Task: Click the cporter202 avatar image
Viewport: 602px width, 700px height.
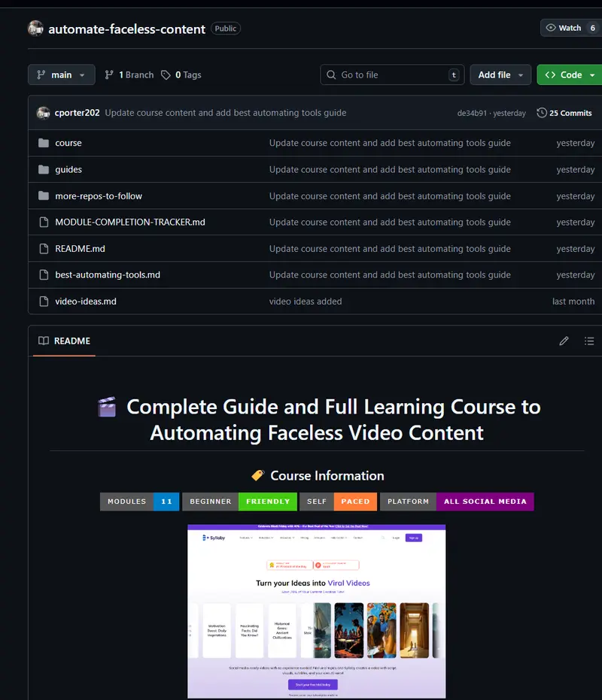Action: (43, 113)
